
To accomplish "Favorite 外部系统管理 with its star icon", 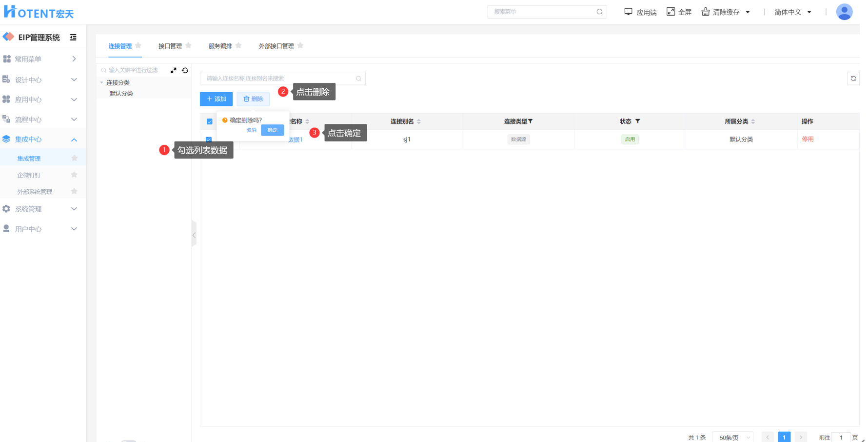I will [74, 191].
